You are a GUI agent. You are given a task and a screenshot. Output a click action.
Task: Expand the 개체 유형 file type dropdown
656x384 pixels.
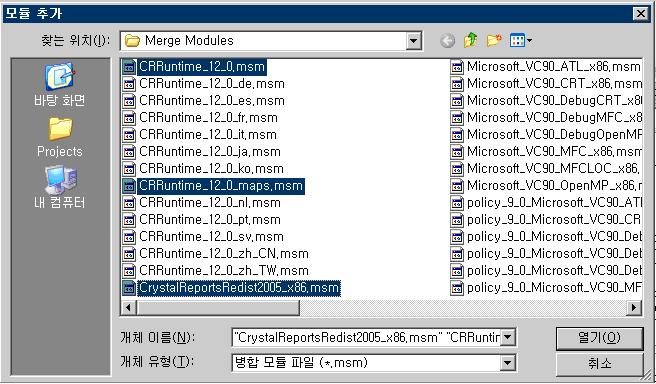(x=507, y=363)
